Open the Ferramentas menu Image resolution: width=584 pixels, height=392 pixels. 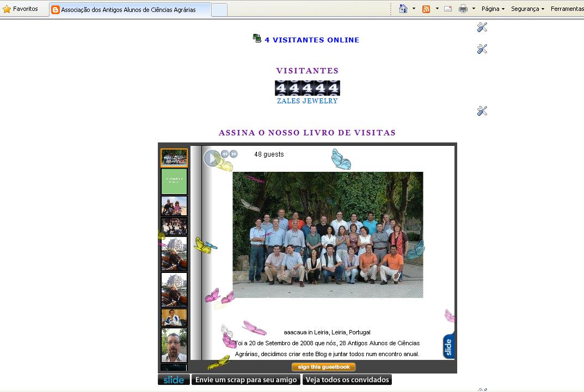[x=567, y=9]
